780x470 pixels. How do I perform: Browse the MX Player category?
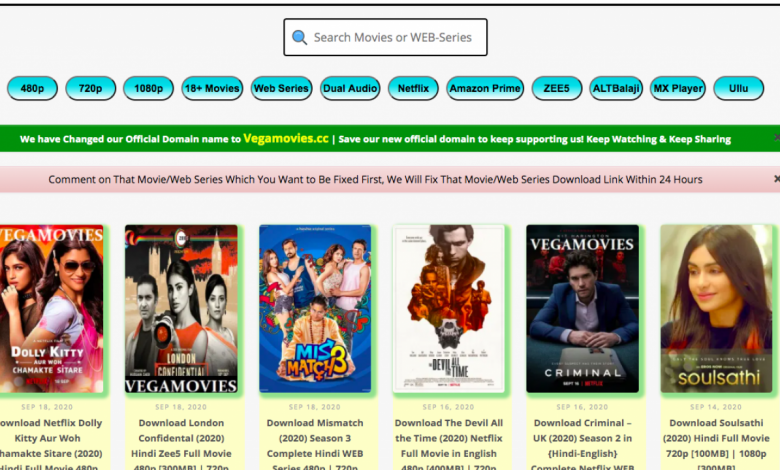678,89
